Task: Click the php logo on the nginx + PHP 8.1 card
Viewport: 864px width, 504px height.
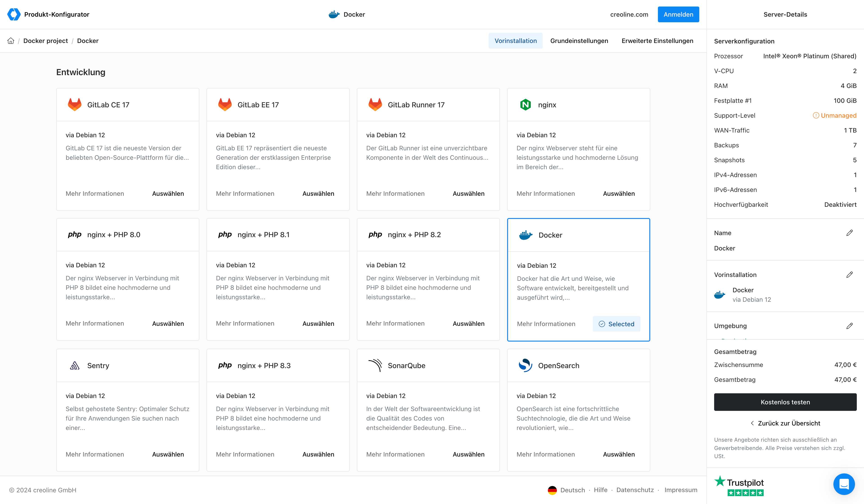Action: [x=225, y=235]
